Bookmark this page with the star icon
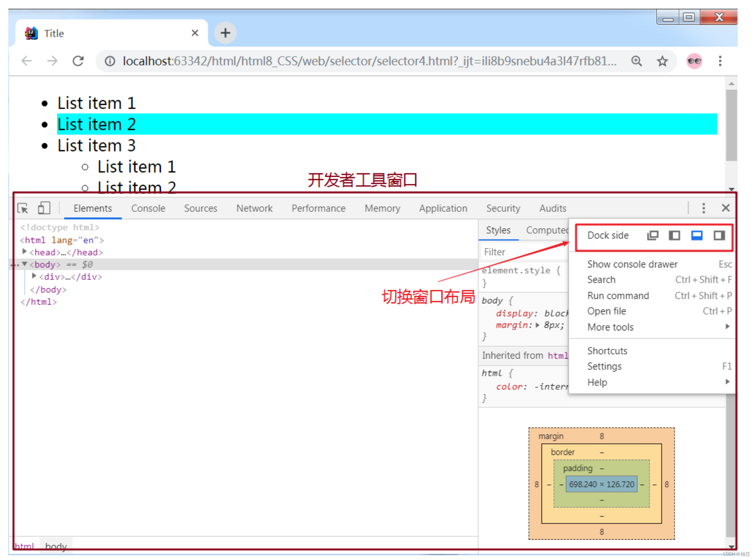756x560 pixels. point(662,61)
